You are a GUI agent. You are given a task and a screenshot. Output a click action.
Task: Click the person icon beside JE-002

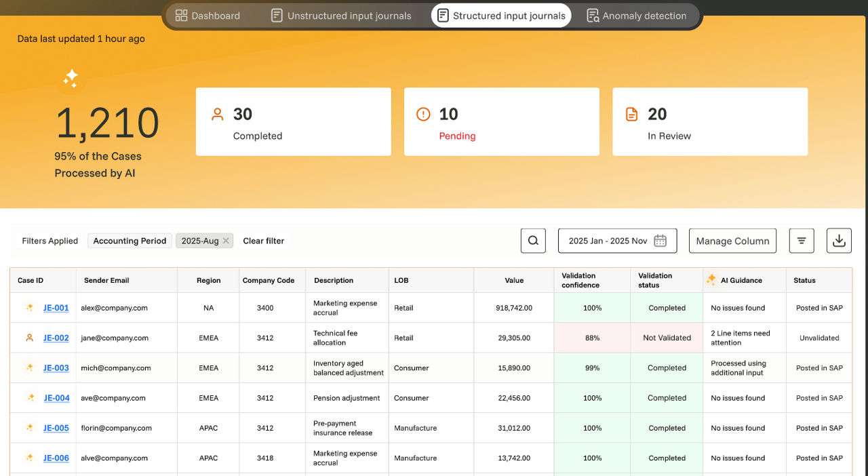(x=29, y=338)
